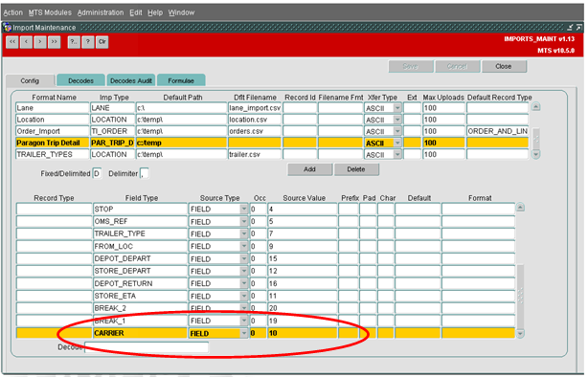Click the orders.csv filename cell

[255, 131]
